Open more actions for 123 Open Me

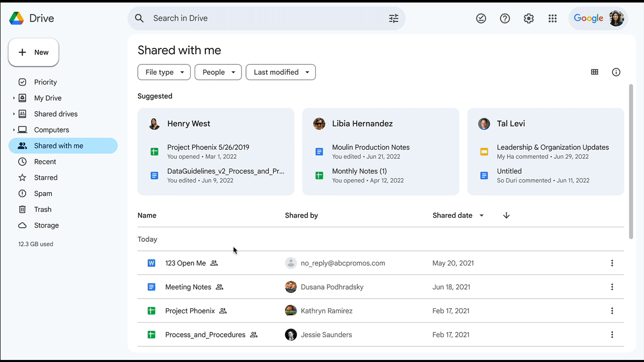click(612, 263)
